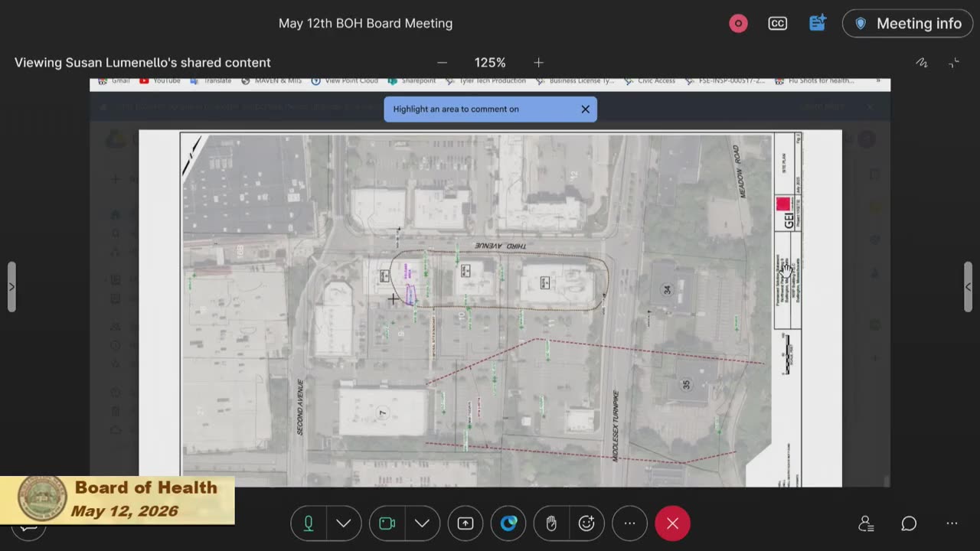Image resolution: width=980 pixels, height=551 pixels.
Task: Open the more options ellipsis button
Action: coord(629,523)
